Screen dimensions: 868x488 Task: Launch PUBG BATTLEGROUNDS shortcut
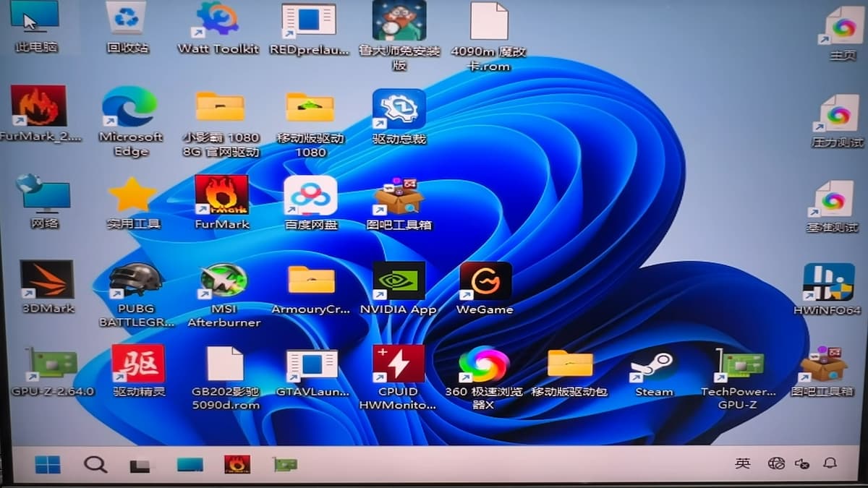(x=136, y=295)
